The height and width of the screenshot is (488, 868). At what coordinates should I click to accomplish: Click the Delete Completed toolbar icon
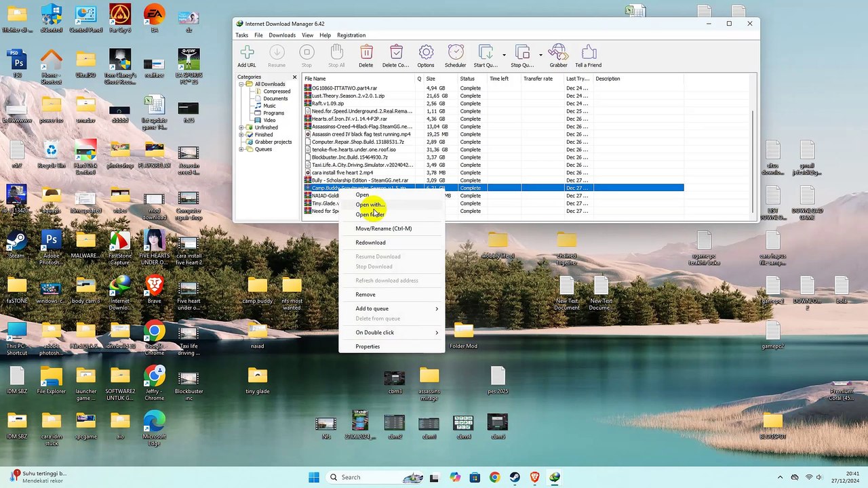[x=396, y=56]
